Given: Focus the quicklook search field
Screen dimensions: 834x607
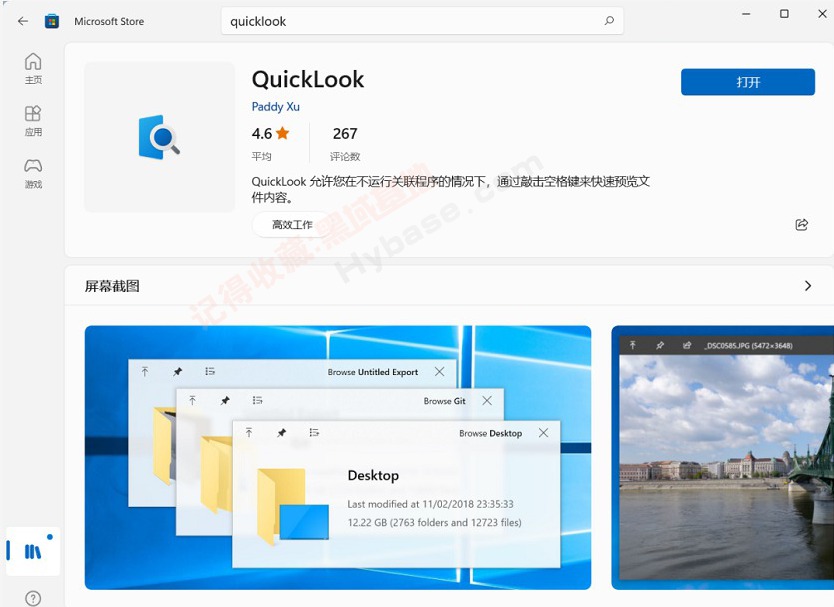Looking at the screenshot, I should [422, 21].
